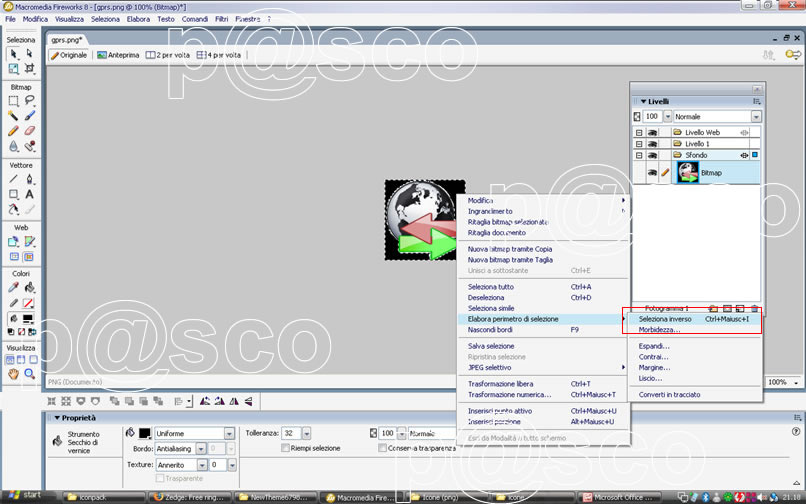Screen dimensions: 806x504
Task: Select the Rubber Stamp tool
Action: tap(29, 146)
